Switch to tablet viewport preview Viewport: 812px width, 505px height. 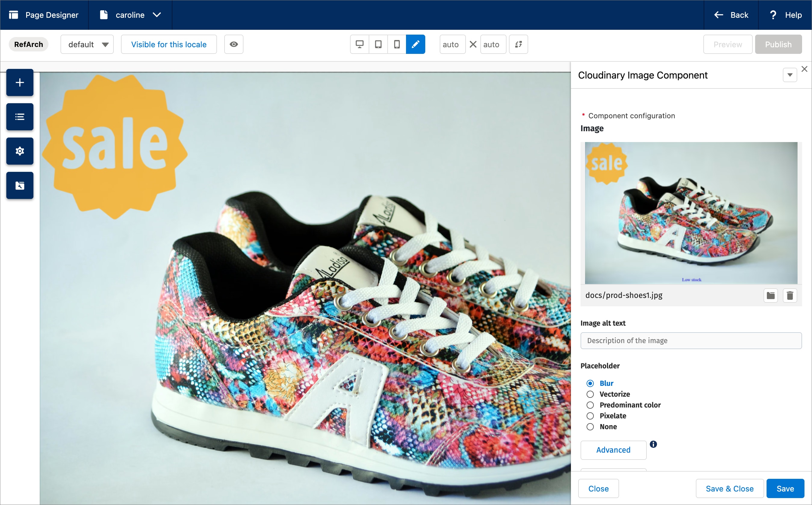tap(378, 44)
